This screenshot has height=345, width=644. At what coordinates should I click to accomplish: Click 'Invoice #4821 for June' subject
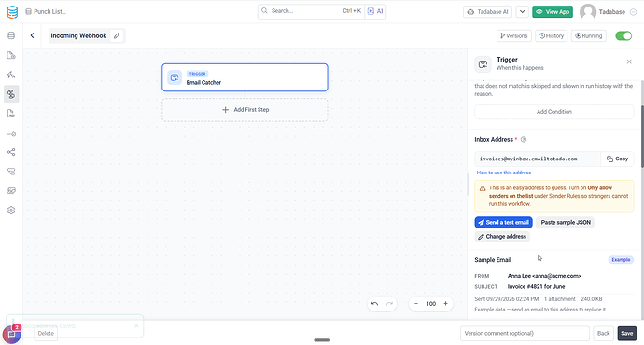pos(536,287)
